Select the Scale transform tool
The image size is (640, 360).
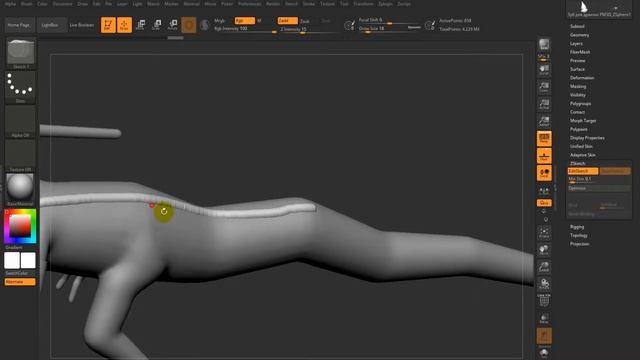tap(157, 25)
